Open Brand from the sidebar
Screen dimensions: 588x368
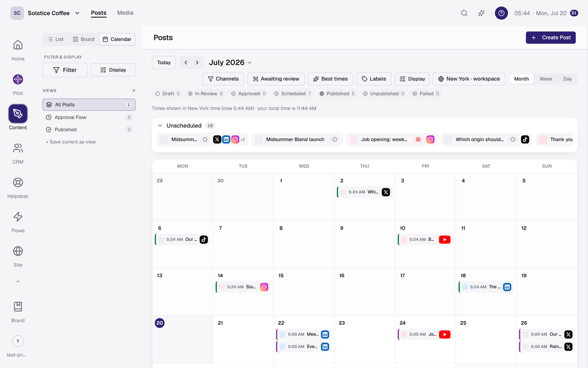[x=18, y=312]
